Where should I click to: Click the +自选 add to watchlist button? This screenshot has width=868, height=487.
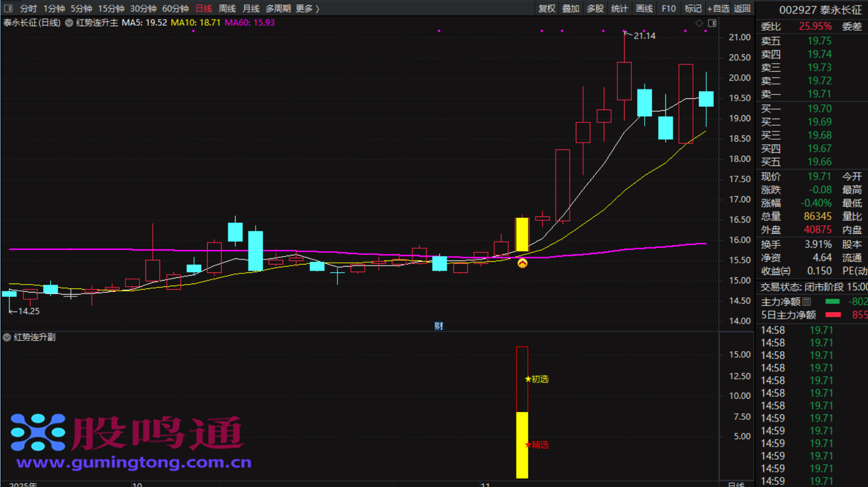(x=718, y=8)
